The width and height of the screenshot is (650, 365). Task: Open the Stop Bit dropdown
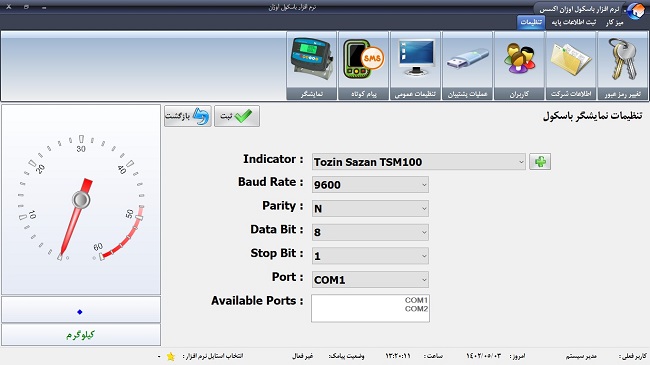tap(370, 256)
